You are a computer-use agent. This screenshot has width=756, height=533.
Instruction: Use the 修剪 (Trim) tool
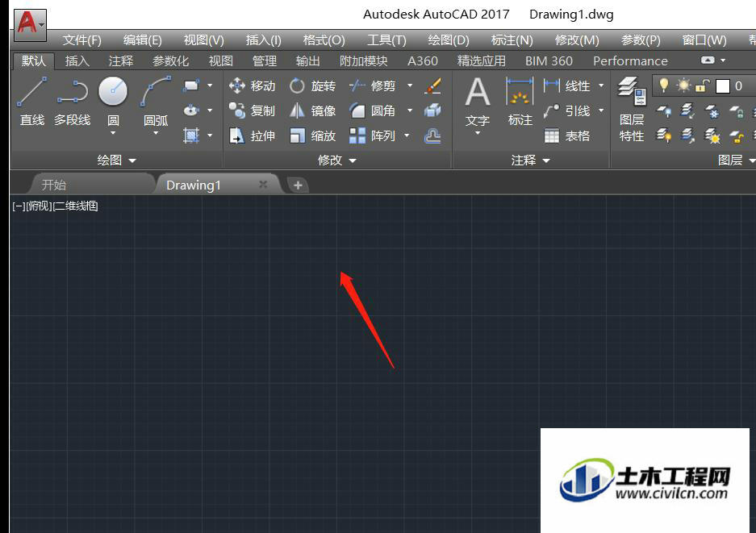point(372,85)
